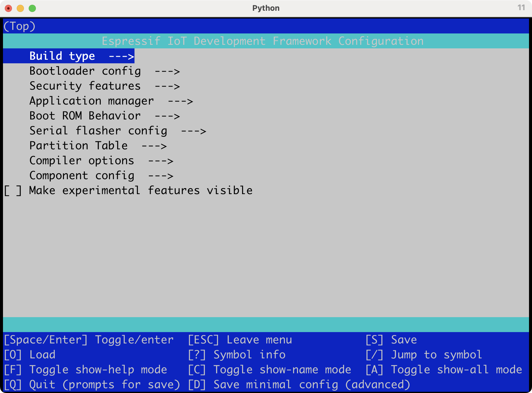This screenshot has height=393, width=532.
Task: Click the [?] Symbol info hint
Action: (237, 355)
